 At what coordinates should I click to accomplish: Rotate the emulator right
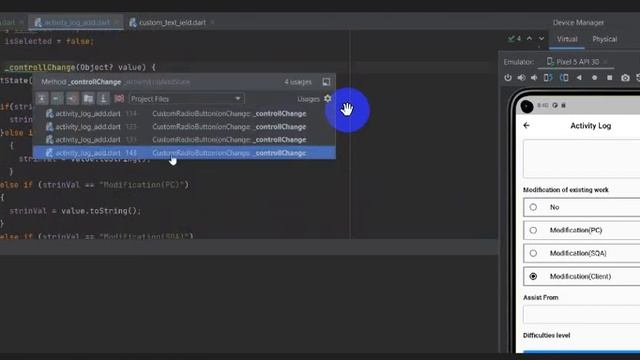pos(564,78)
